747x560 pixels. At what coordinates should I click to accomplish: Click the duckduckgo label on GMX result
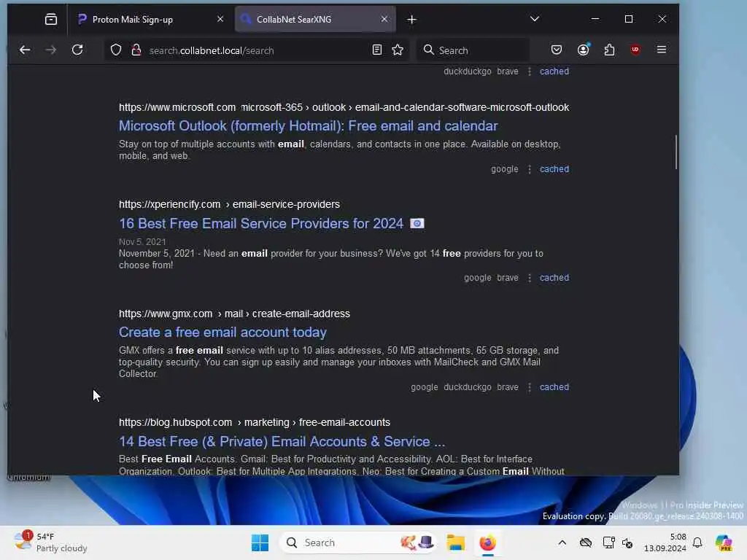(x=468, y=387)
